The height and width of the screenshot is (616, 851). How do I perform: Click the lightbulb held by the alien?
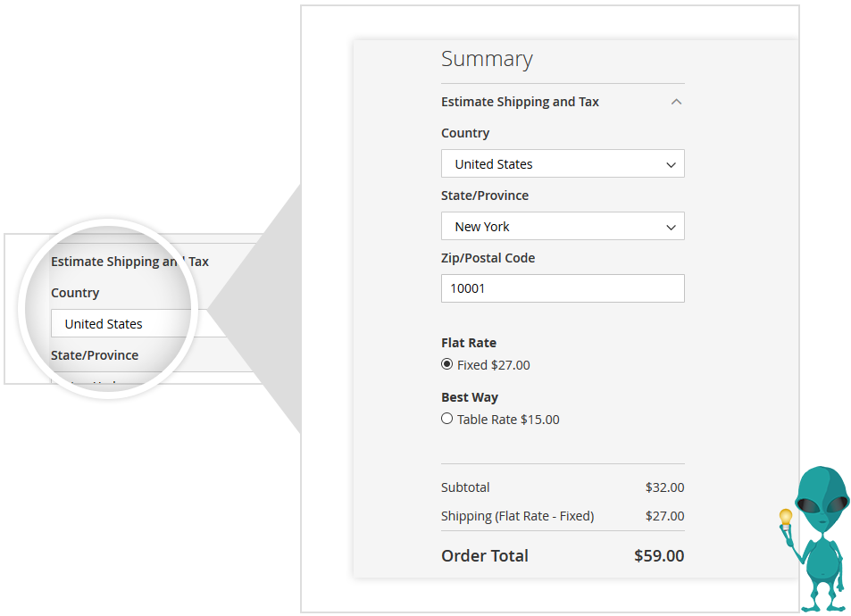pos(786,517)
